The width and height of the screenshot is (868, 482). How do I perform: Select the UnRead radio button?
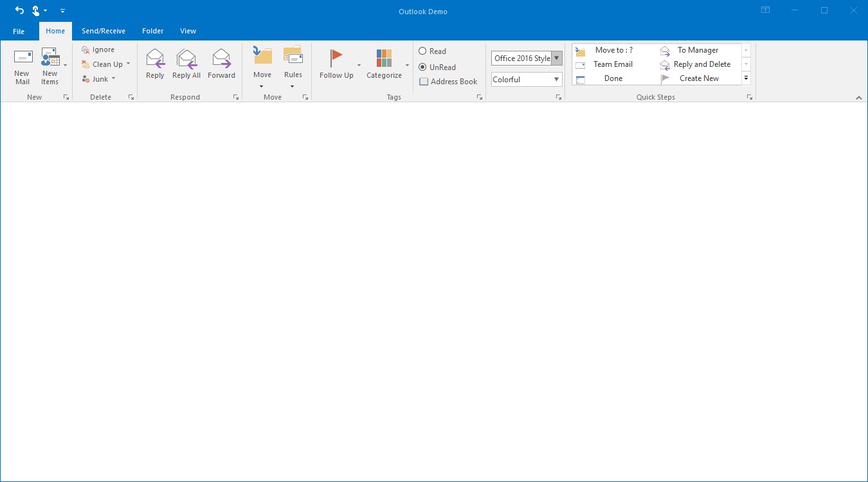pos(423,67)
